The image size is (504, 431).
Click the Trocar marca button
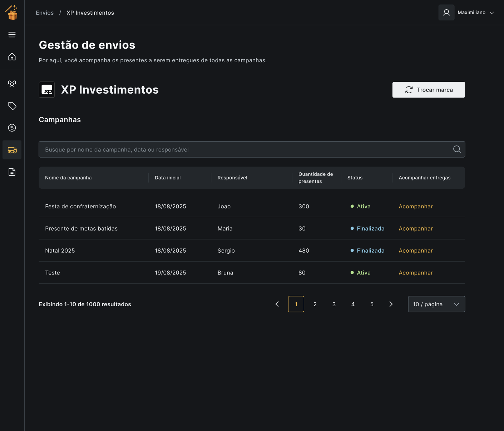click(429, 90)
